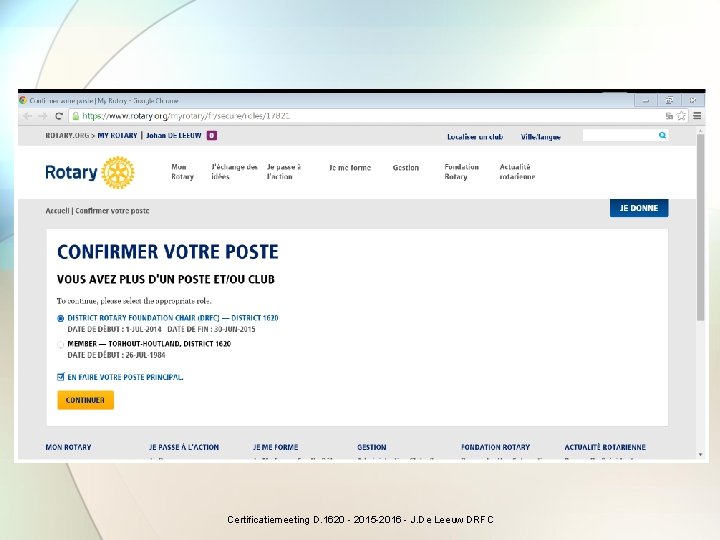Open the Chrome hamburger menu

(x=697, y=116)
